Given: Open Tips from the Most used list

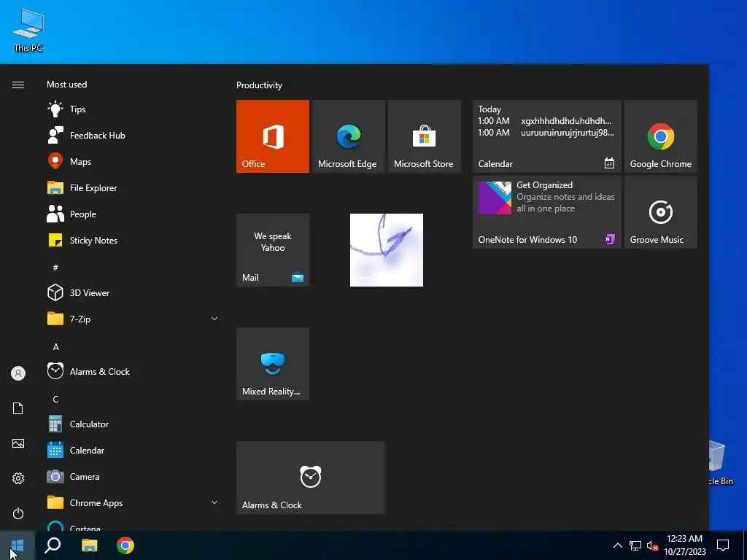Looking at the screenshot, I should click(x=133, y=109).
